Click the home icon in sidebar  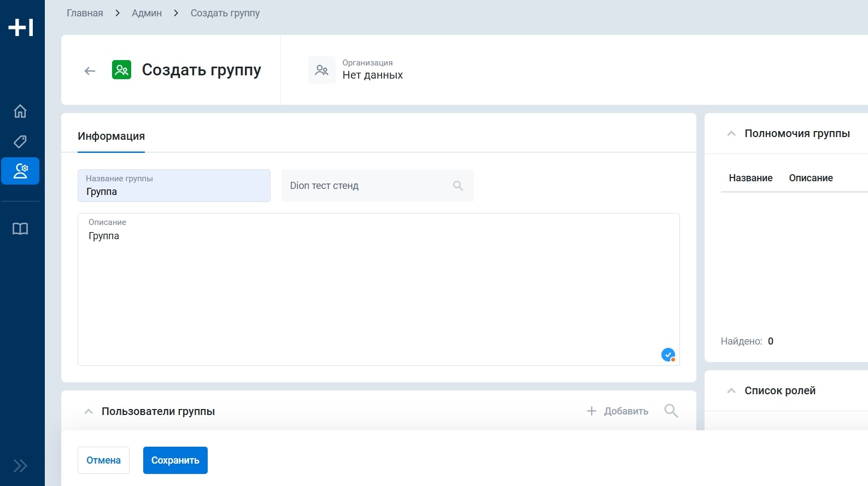tap(20, 111)
